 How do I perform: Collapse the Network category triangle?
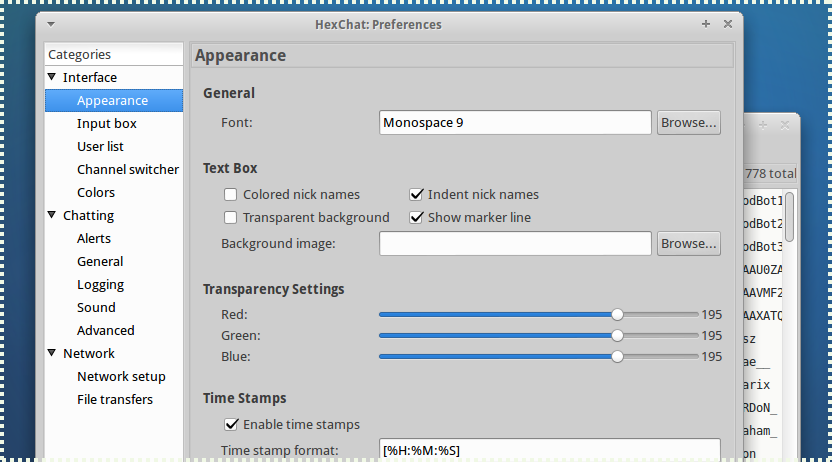[52, 353]
